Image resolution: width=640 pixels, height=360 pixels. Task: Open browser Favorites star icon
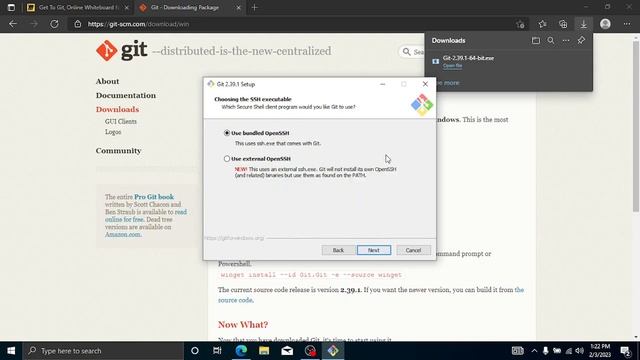coord(542,24)
